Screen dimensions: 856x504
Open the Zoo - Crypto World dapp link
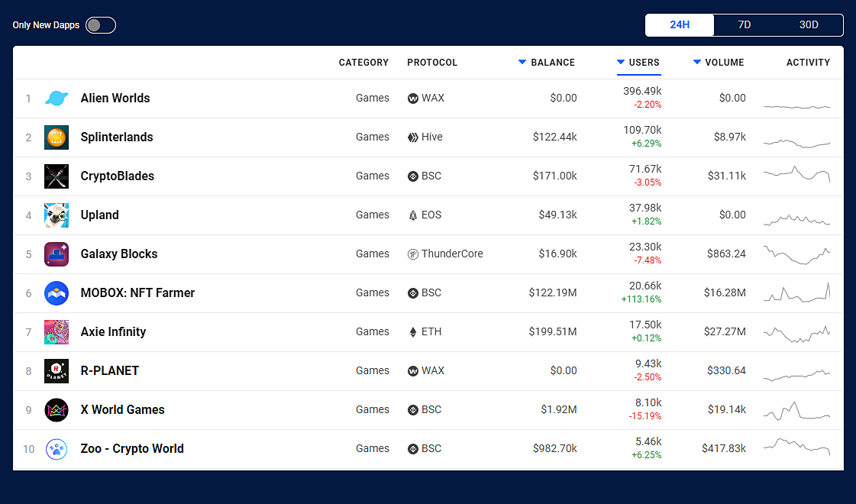point(132,449)
